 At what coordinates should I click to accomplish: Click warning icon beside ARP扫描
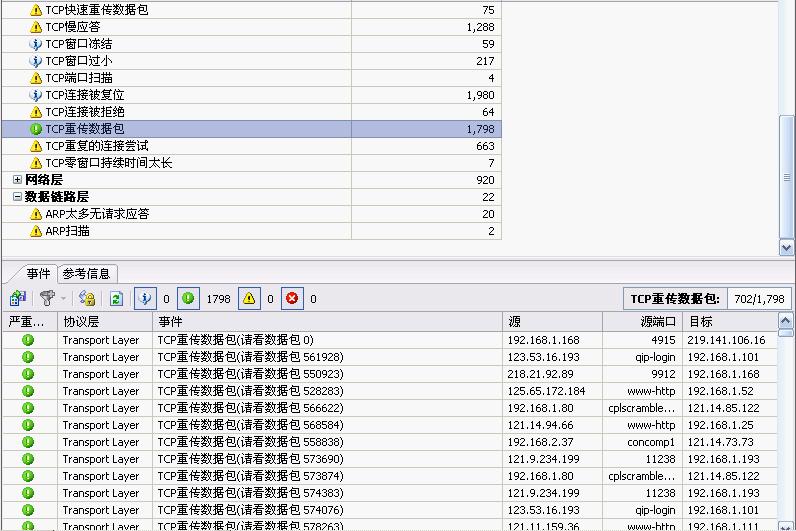tap(36, 231)
